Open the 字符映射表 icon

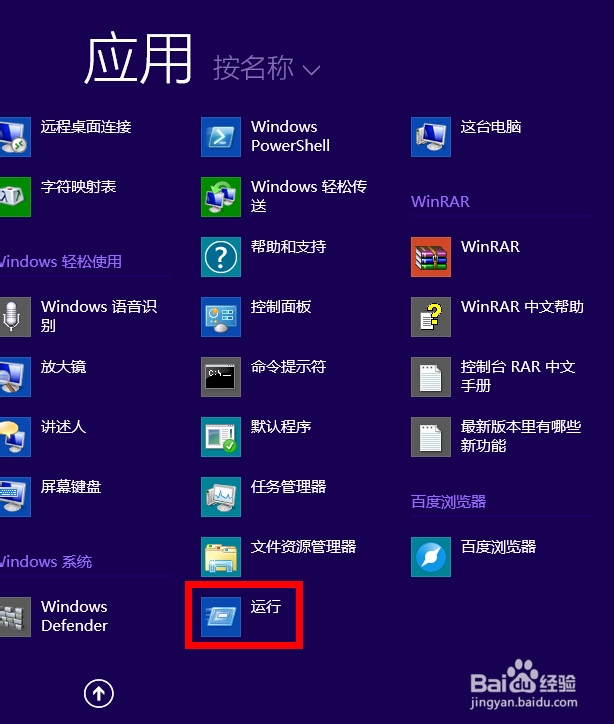click(15, 197)
